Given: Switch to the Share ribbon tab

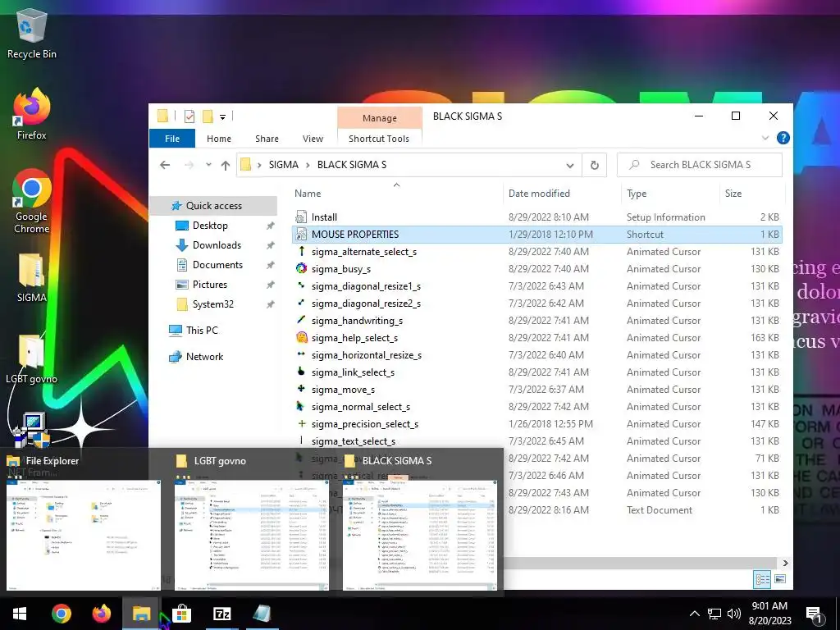Looking at the screenshot, I should pos(267,139).
